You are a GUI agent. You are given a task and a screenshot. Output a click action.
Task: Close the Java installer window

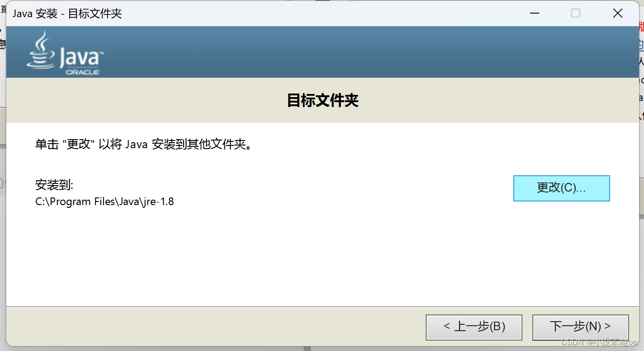pos(617,14)
